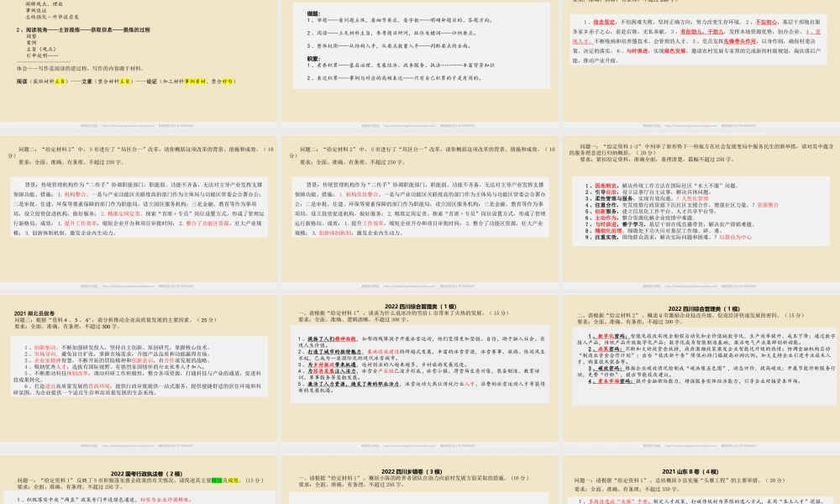Viewport: 840px width, 504px height.
Task: Open the 2021 湖北县级卷 slide thumbnail
Action: click(x=140, y=361)
